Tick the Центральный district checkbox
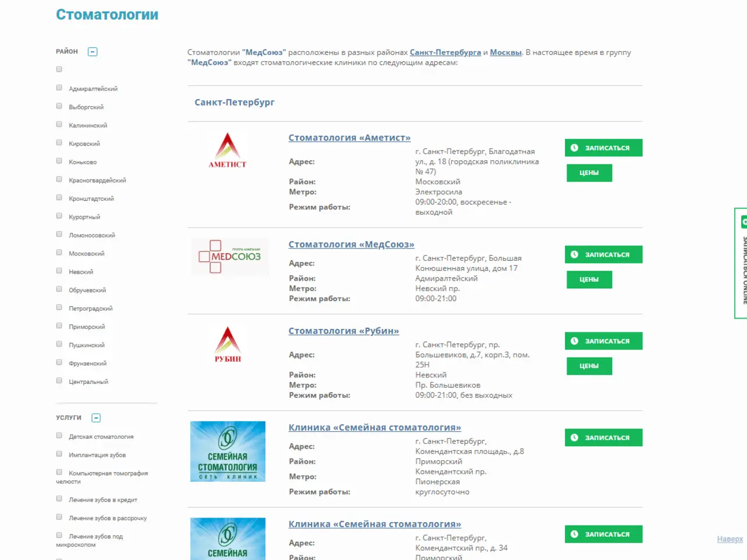The height and width of the screenshot is (560, 747). pyautogui.click(x=59, y=381)
